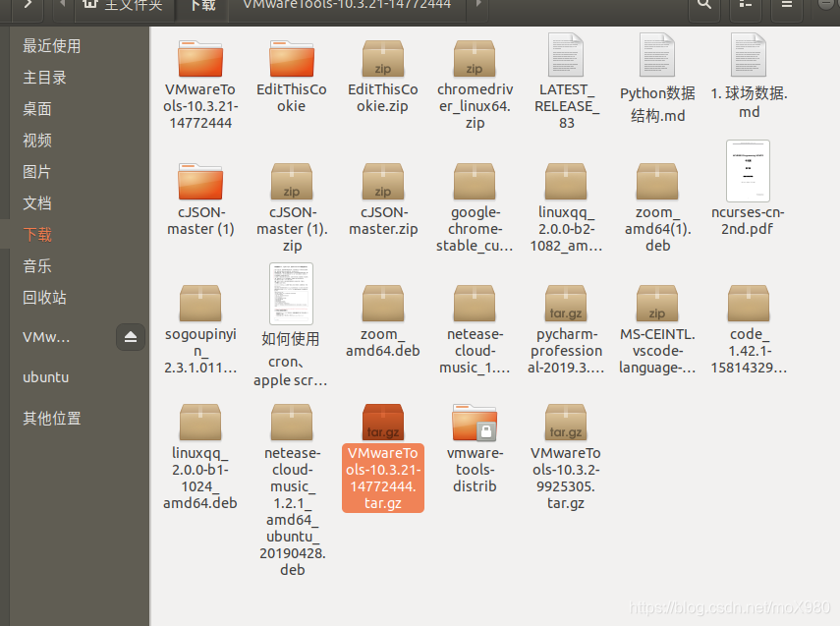
Task: Click the vmware-tools-distrib folder name
Action: coord(475,470)
